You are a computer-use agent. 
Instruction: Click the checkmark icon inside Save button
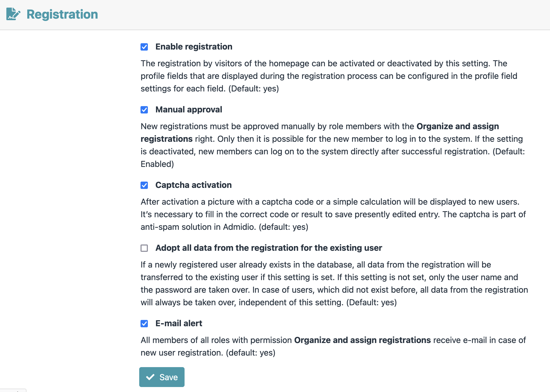(x=150, y=377)
